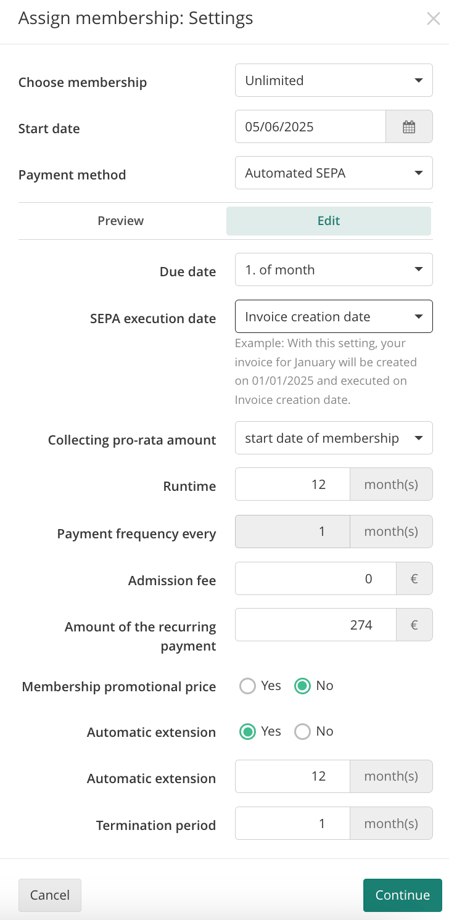The image size is (449, 920).
Task: Close the Assign membership dialog
Action: pyautogui.click(x=433, y=19)
